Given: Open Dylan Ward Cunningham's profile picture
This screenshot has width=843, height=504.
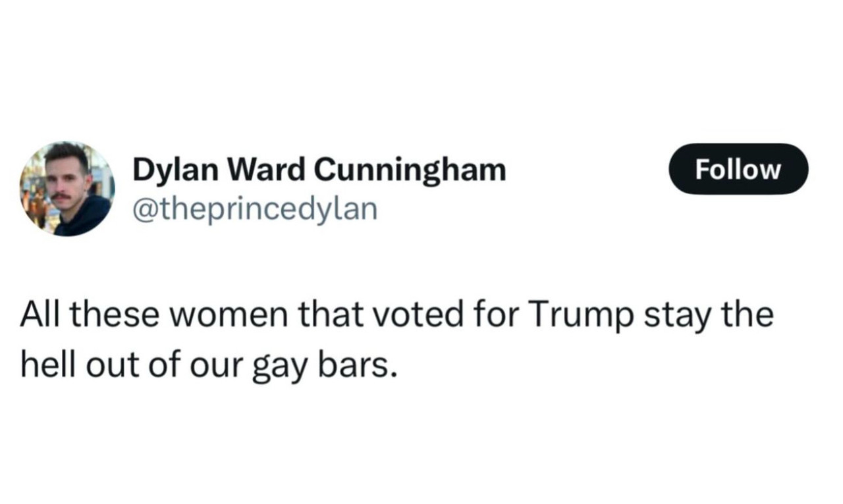Looking at the screenshot, I should [x=67, y=189].
